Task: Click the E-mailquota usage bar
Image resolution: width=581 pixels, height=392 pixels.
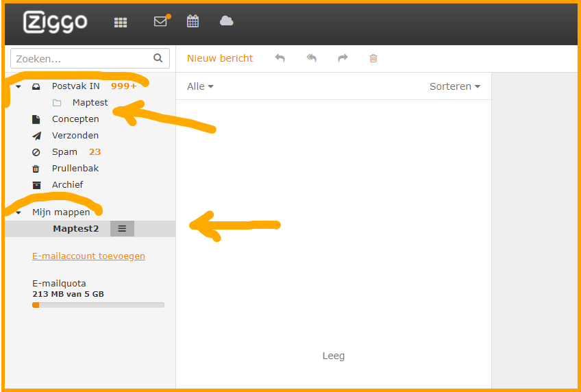Action: pos(98,305)
